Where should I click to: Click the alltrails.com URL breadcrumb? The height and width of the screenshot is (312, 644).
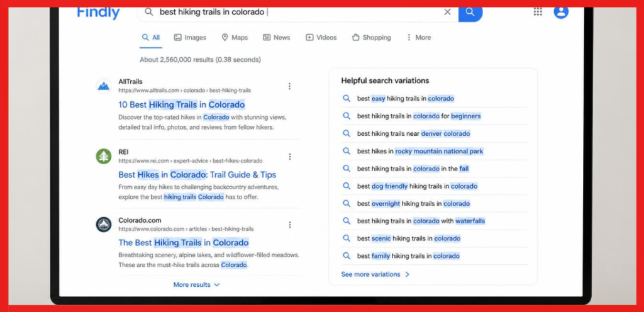coord(184,91)
